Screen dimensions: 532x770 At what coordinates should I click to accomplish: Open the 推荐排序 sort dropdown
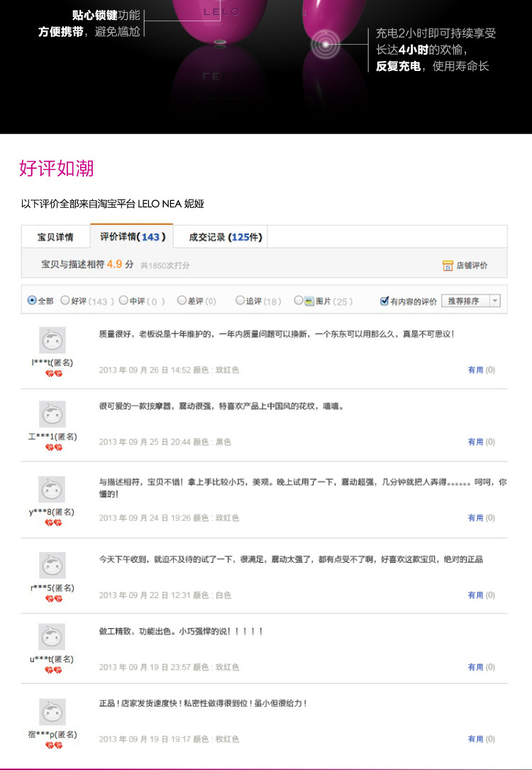471,300
